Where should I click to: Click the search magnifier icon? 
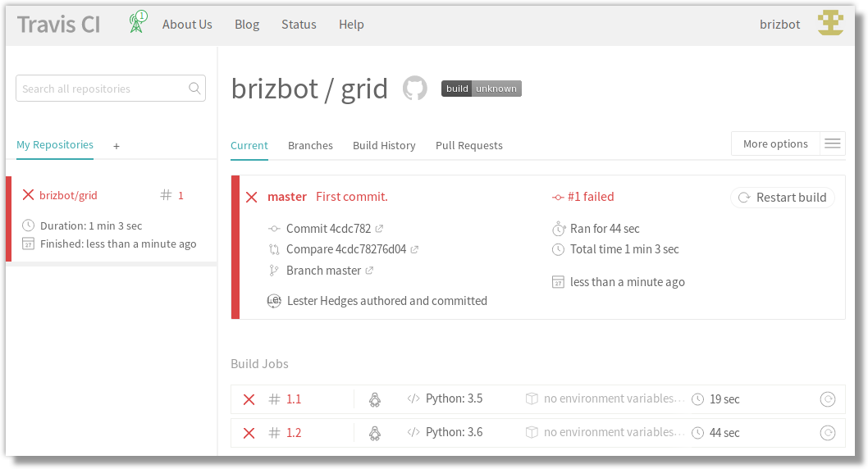click(x=194, y=89)
